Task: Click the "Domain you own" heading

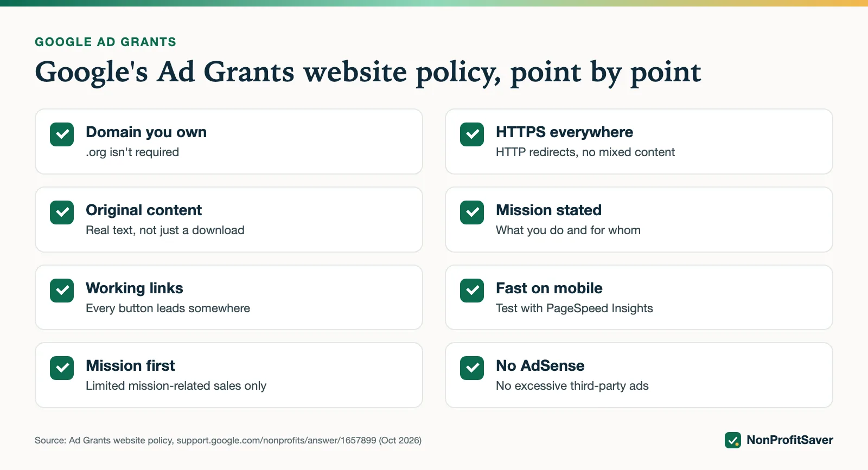Action: coord(146,132)
